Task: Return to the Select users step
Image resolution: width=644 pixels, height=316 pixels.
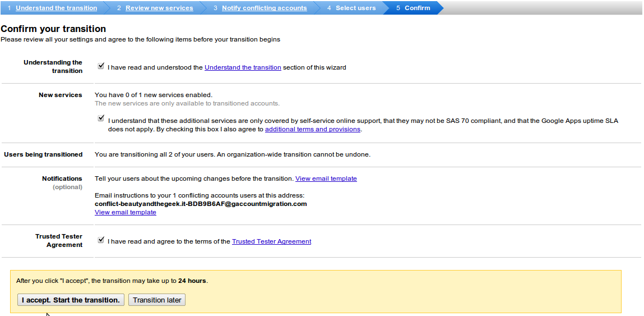Action: 355,8
